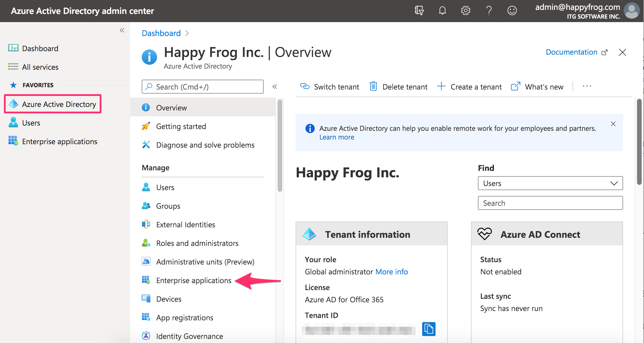This screenshot has height=343, width=644.
Task: Open Users favorite in left sidebar
Action: coord(24,123)
